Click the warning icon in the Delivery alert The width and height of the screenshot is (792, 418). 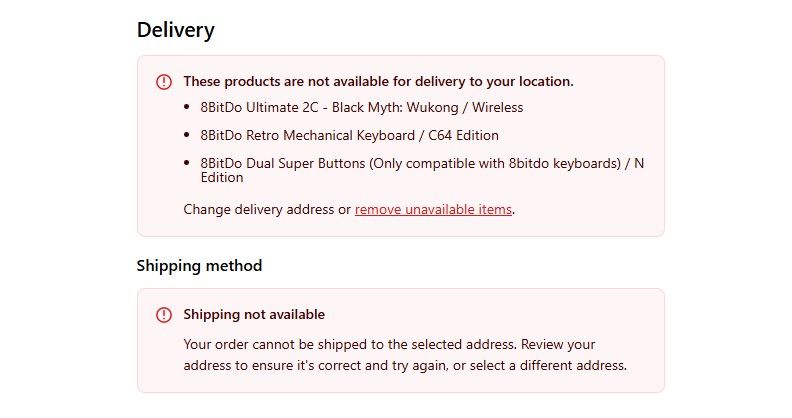tap(164, 82)
